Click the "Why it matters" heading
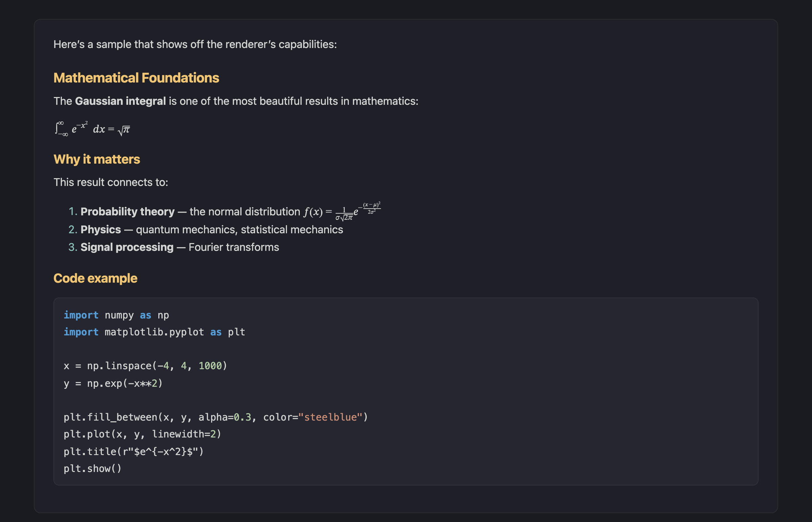The width and height of the screenshot is (812, 522). pos(97,159)
